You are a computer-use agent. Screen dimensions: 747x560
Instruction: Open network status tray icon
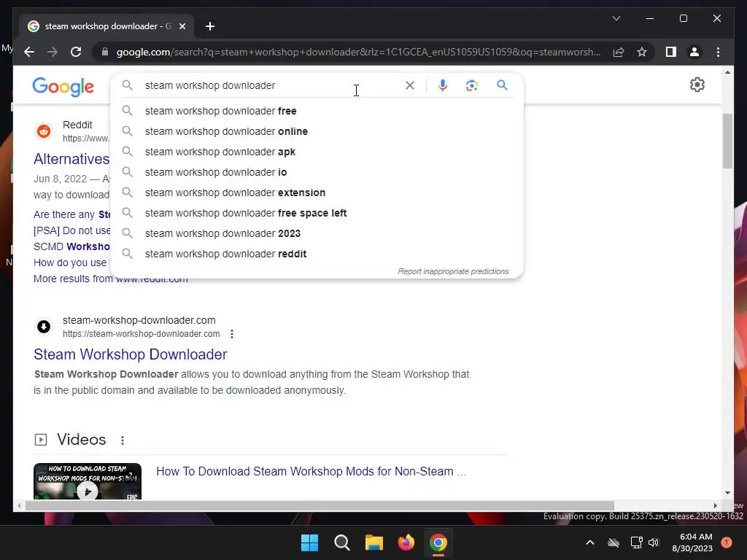click(x=636, y=542)
